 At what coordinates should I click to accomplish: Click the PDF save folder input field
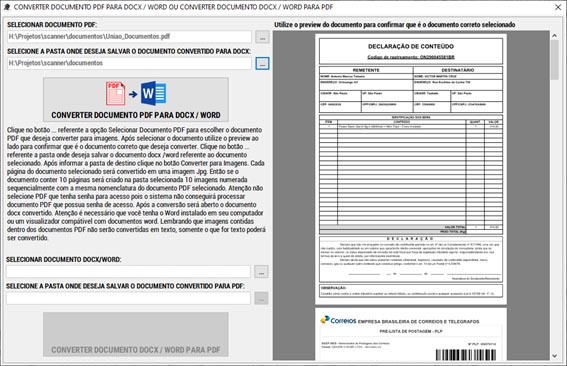[x=128, y=298]
